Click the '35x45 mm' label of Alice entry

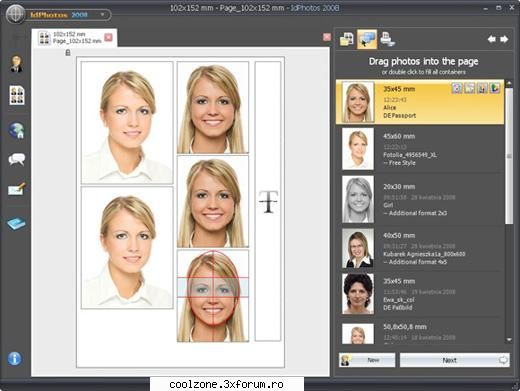click(x=399, y=89)
